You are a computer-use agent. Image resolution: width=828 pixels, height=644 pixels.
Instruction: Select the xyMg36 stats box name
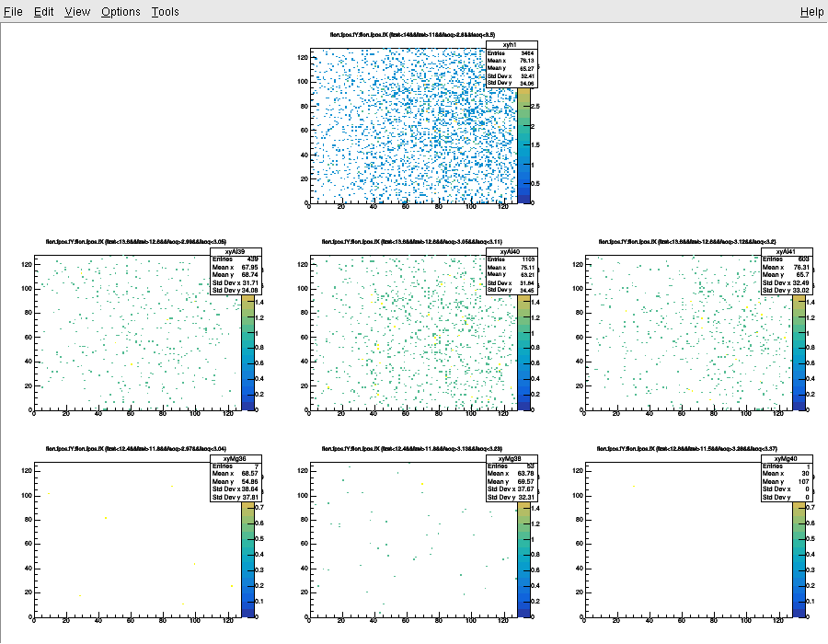tap(236, 459)
